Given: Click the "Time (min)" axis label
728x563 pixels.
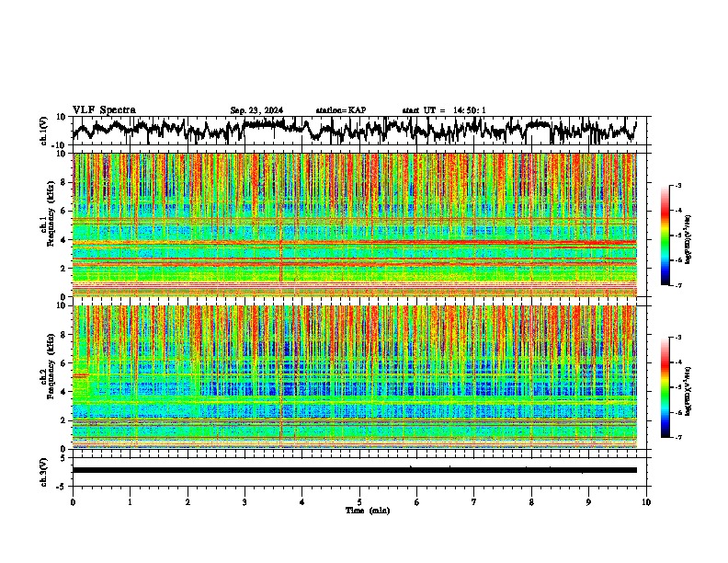Looking at the screenshot, I should (368, 511).
